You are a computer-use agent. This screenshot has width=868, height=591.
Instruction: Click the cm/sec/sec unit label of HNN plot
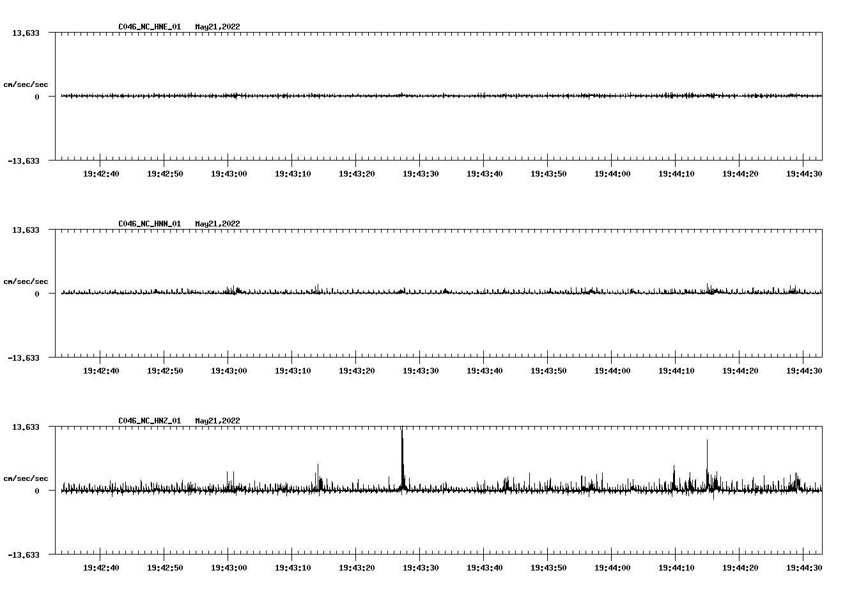click(x=26, y=281)
